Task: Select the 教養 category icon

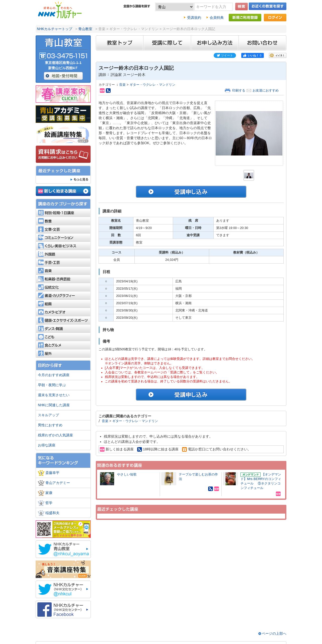Action: pyautogui.click(x=41, y=221)
